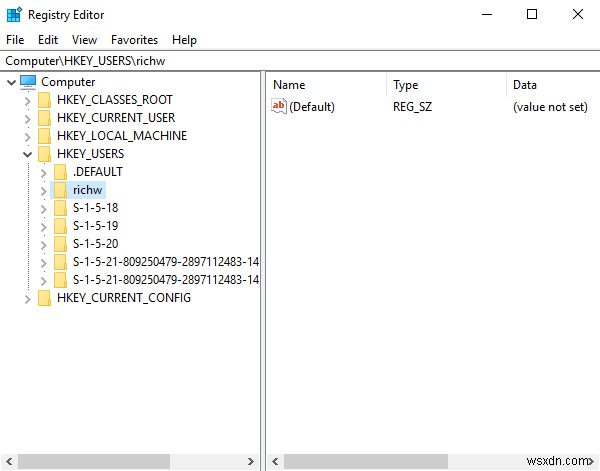Viewport: 600px width, 471px height.
Task: Minimize the Registry Editor window
Action: point(487,15)
